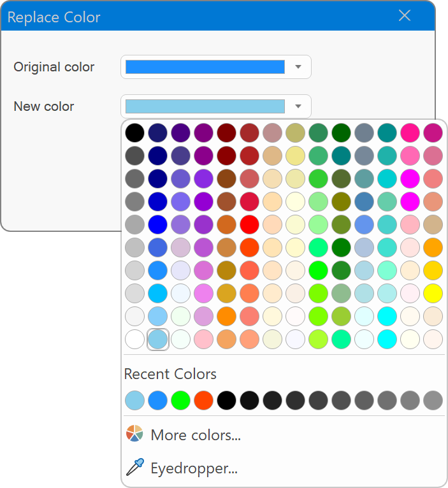The height and width of the screenshot is (488, 448).
Task: Pick the dodger blue swatch in Recent Colors
Action: pos(157,400)
